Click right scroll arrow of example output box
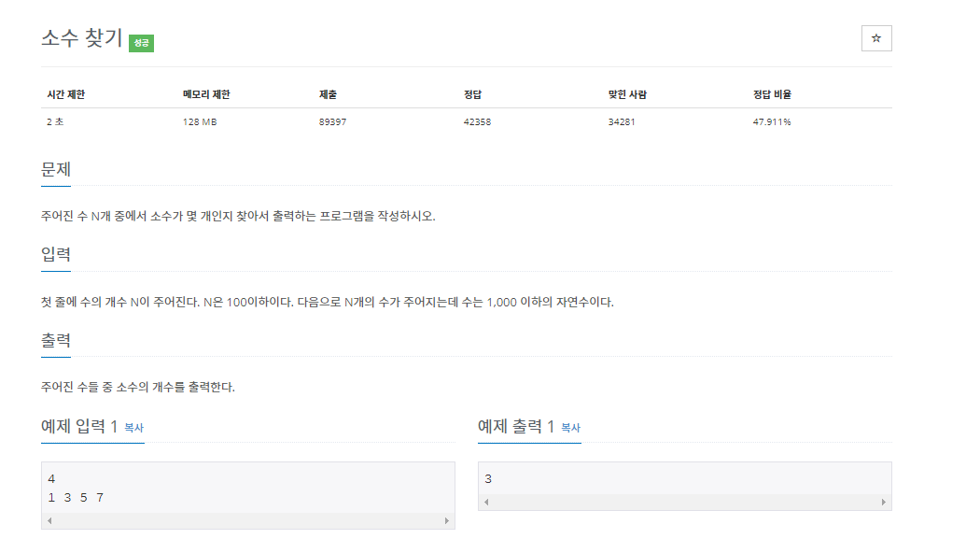The image size is (980, 539). point(884,502)
